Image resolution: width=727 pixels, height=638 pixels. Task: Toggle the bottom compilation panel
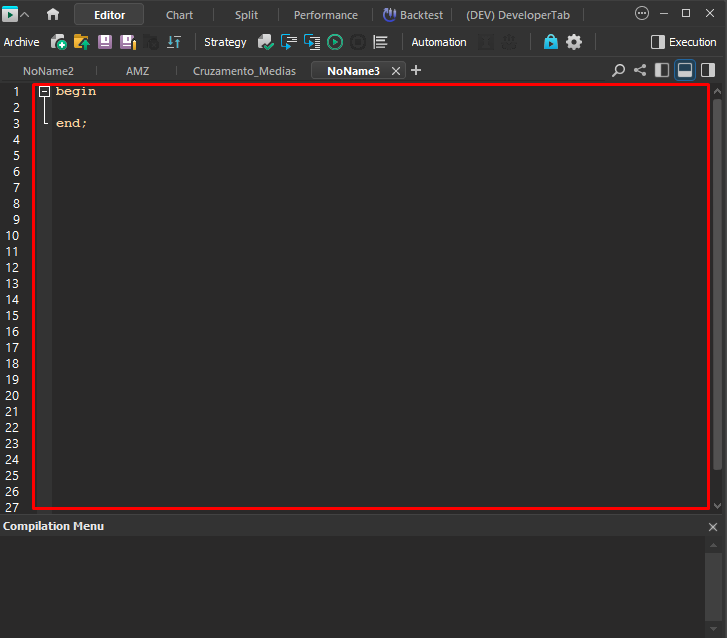(x=685, y=70)
